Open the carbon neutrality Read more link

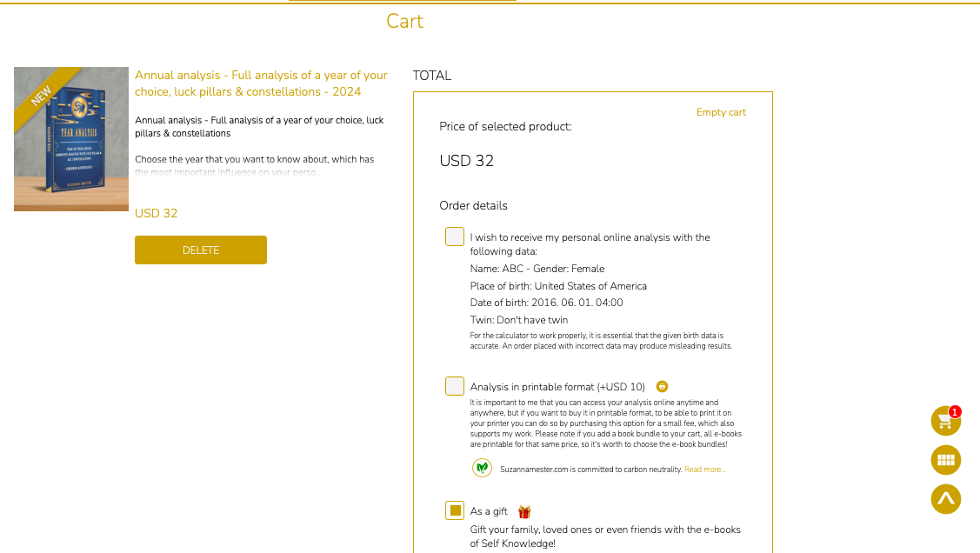point(704,470)
